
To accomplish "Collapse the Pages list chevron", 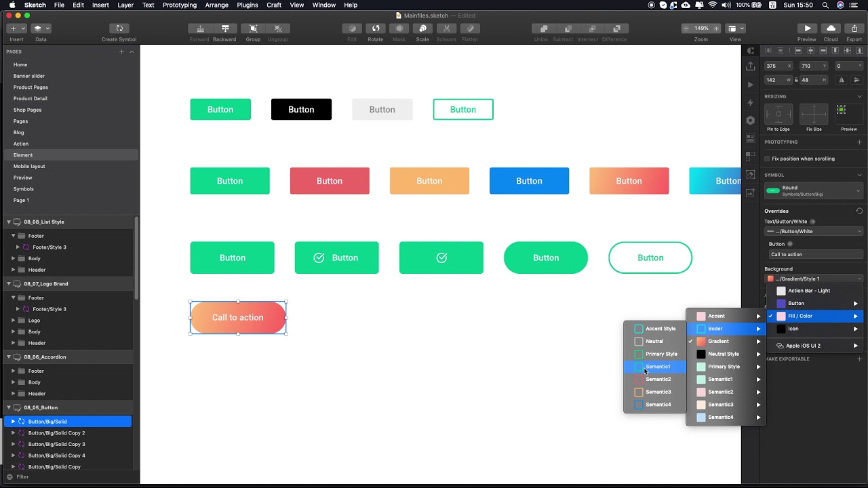I will pyautogui.click(x=132, y=52).
